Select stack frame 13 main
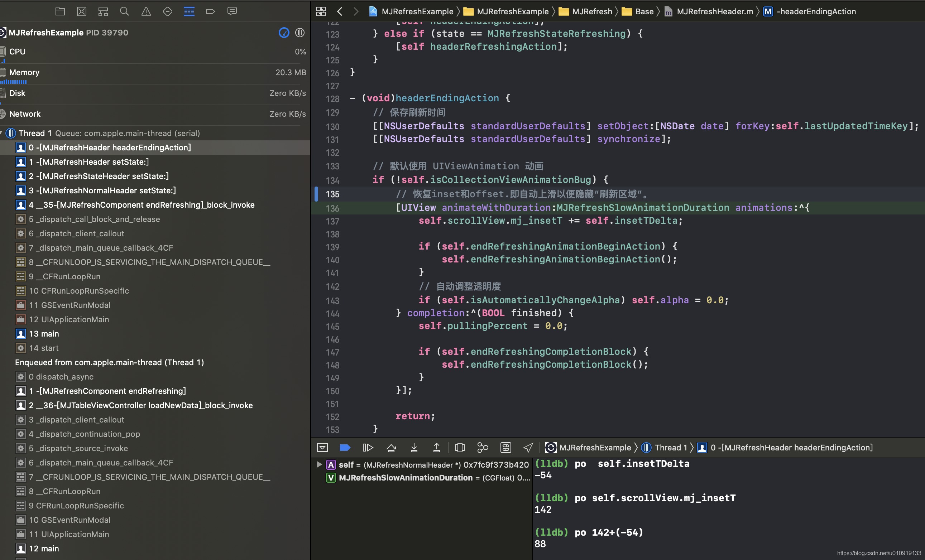This screenshot has width=925, height=560. click(44, 333)
